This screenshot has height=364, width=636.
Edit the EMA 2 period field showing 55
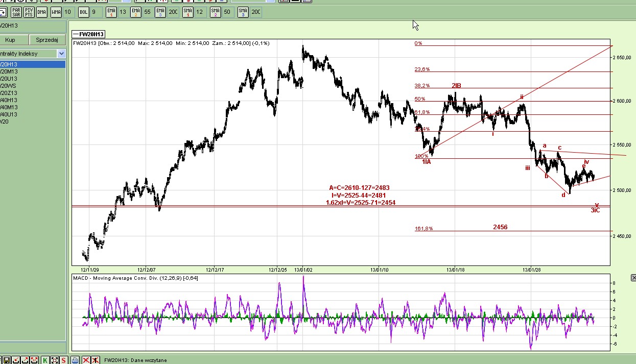pos(148,12)
